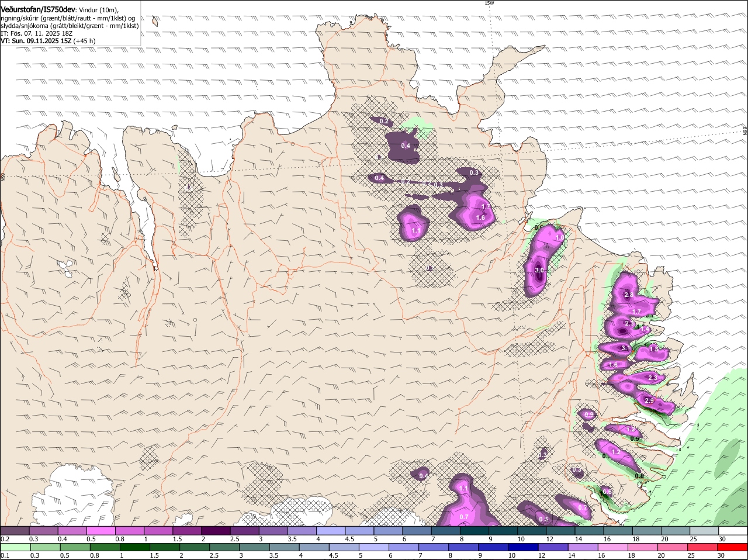748x560 pixels.
Task: Click the 15W longitude label at top
Action: [489, 3]
